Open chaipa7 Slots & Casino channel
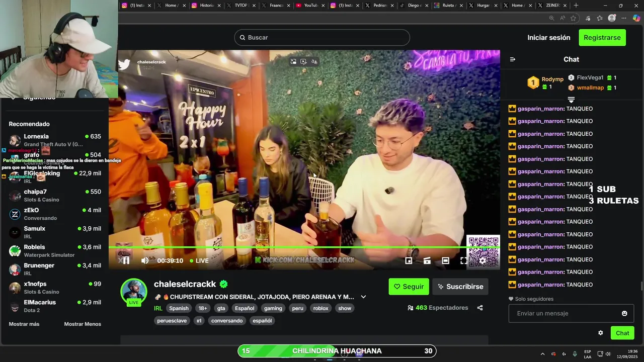Image resolution: width=644 pixels, height=362 pixels. tap(54, 195)
